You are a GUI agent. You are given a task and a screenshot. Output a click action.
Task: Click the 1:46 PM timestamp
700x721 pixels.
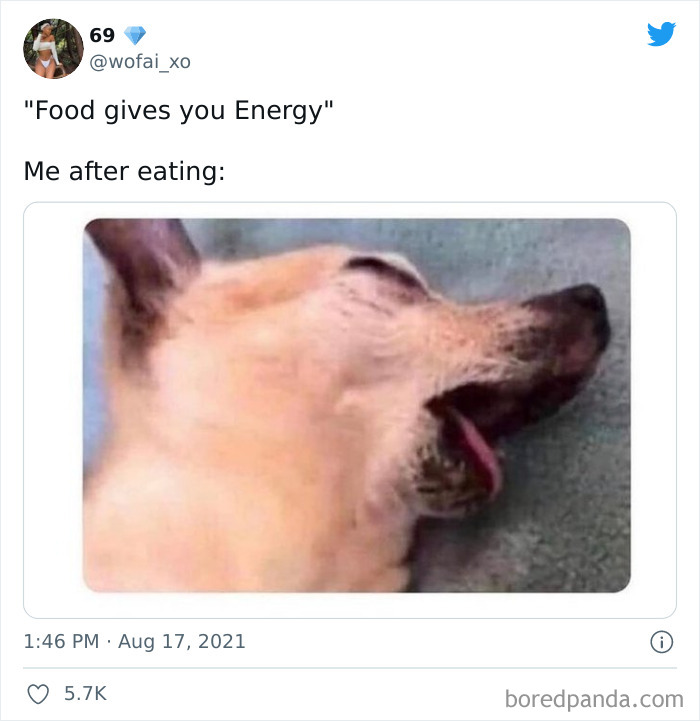point(61,641)
